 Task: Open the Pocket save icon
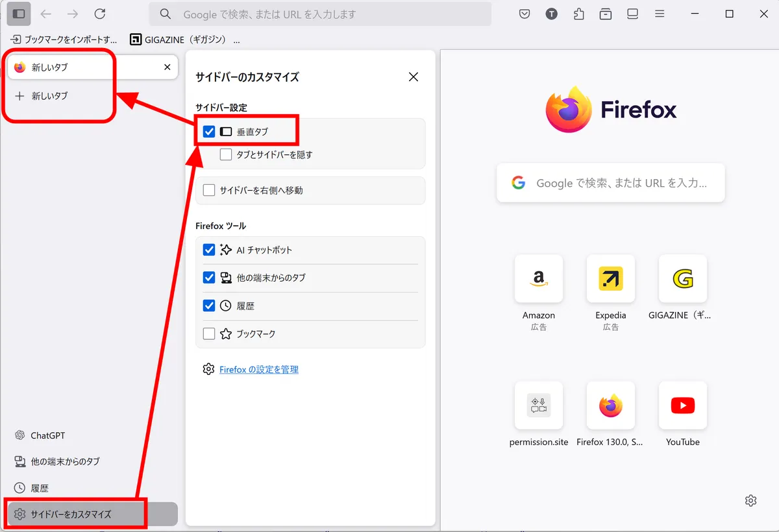pyautogui.click(x=525, y=14)
